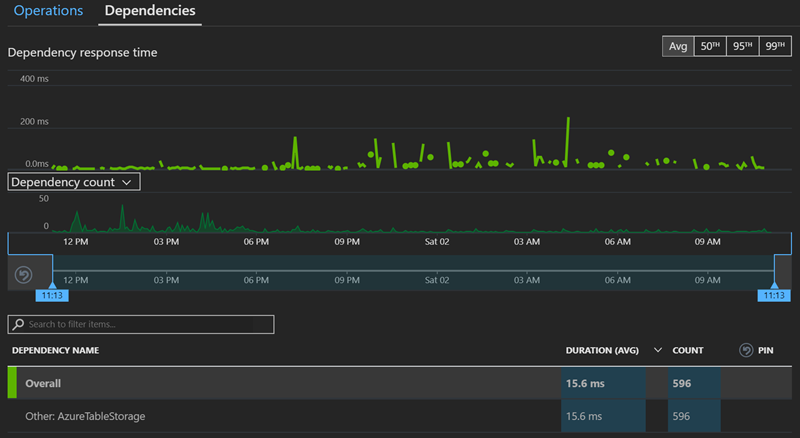This screenshot has height=438, width=800.
Task: Click the PIN reset icon
Action: (746, 350)
